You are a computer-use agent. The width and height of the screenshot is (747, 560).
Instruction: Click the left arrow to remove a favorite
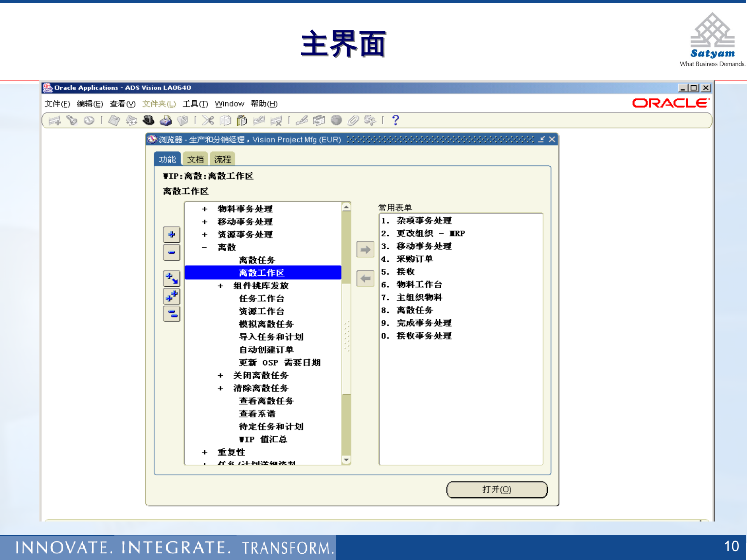pos(365,278)
